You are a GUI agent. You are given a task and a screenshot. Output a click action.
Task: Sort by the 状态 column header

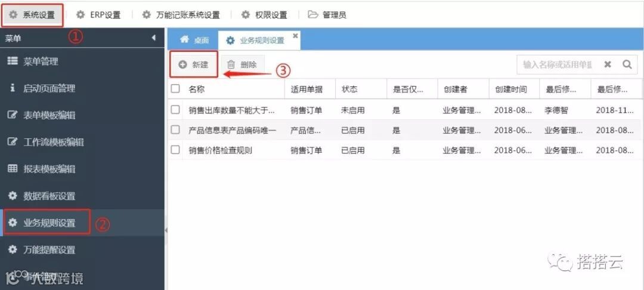click(361, 89)
